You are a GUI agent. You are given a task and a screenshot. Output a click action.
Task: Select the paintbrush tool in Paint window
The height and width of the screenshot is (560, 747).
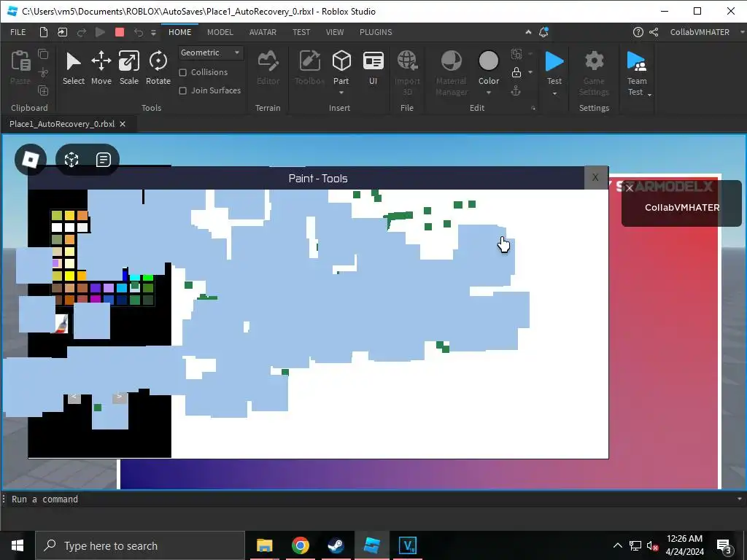61,324
